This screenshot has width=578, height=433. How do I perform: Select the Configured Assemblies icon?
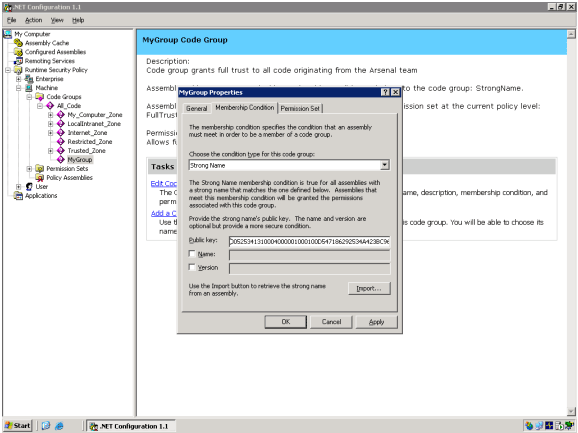point(18,52)
